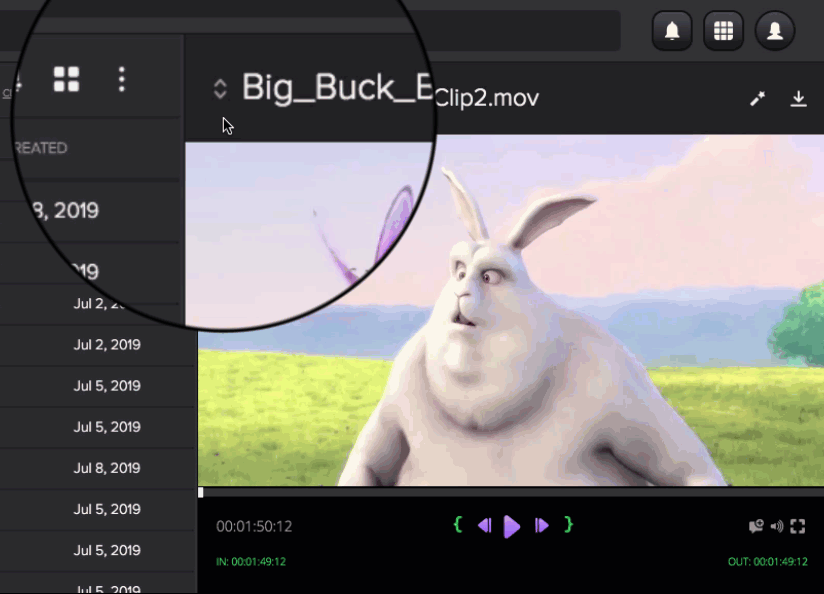Download the Big_Buck clip
Screen dimensions: 824x594
[x=798, y=98]
